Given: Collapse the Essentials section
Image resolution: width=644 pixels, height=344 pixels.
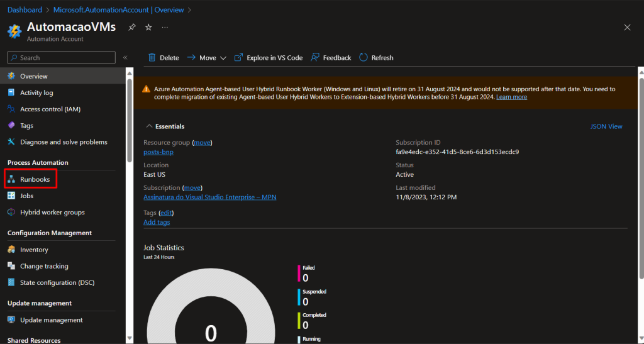Looking at the screenshot, I should point(149,126).
